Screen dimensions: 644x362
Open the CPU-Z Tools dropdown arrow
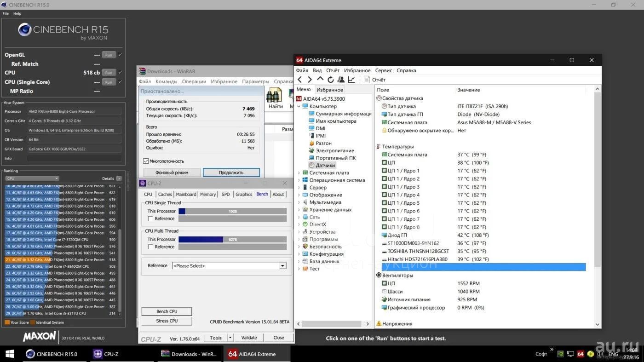pyautogui.click(x=230, y=338)
